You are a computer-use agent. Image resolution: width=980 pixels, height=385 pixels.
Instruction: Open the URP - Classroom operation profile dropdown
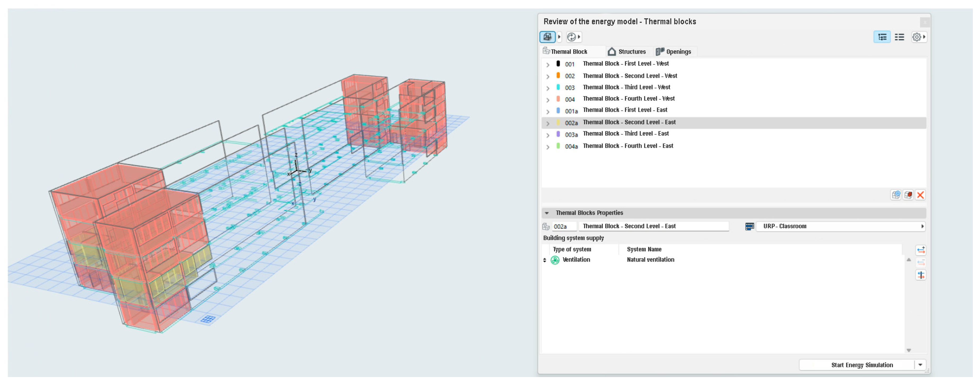click(840, 226)
